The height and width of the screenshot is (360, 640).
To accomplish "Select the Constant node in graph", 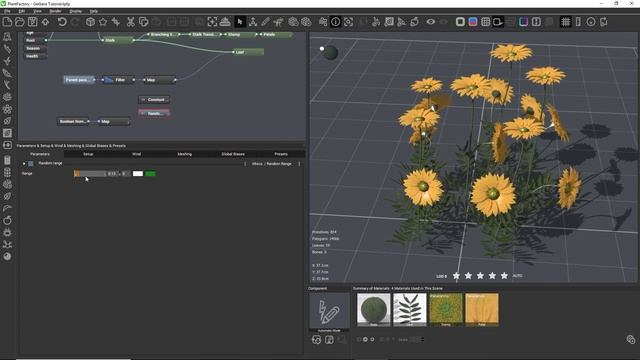I will (x=154, y=100).
